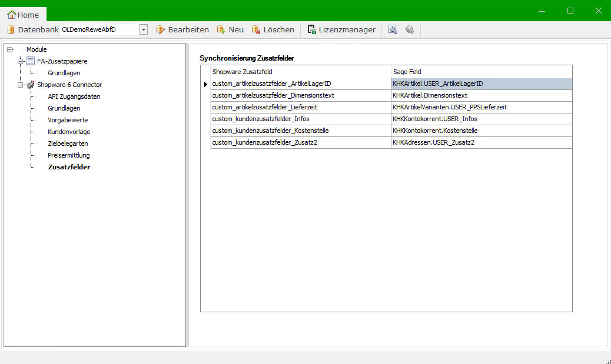This screenshot has height=364, width=611.
Task: Open Zielbelegarten settings in the tree
Action: [x=68, y=143]
